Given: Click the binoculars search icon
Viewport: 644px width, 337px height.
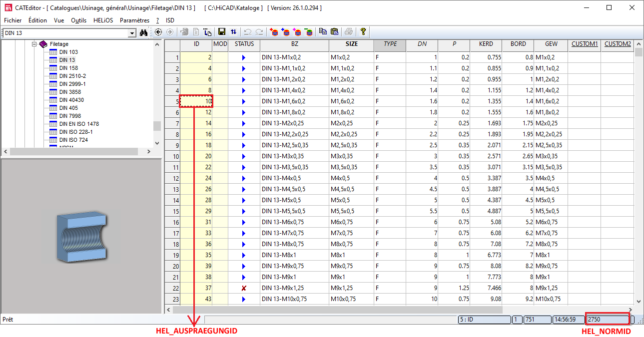Looking at the screenshot, I should (144, 32).
